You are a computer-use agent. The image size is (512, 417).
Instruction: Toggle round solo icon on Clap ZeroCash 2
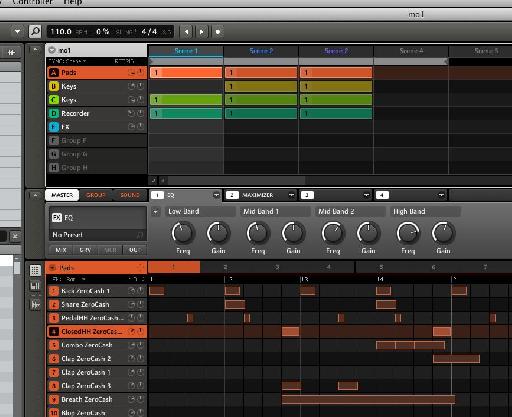click(x=132, y=359)
